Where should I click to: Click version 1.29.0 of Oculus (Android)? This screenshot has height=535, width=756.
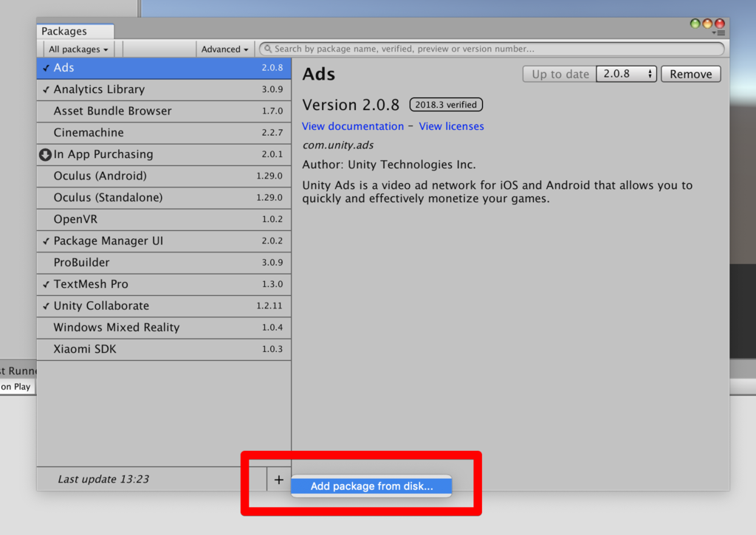pos(269,176)
